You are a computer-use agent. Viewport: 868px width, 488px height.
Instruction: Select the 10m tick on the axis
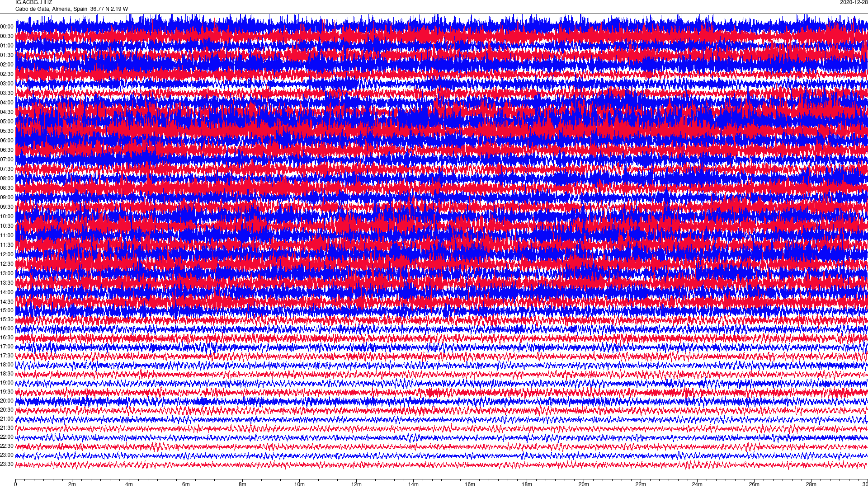coord(299,484)
